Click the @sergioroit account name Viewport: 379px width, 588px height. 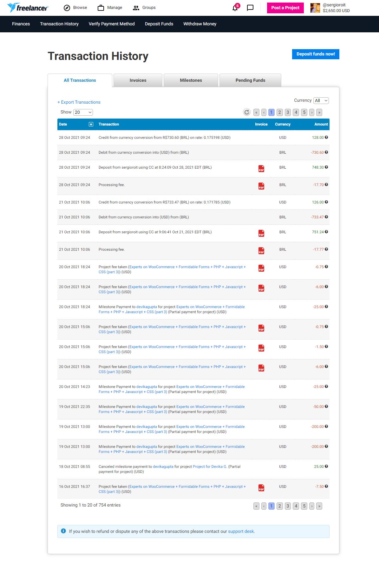[x=334, y=5]
